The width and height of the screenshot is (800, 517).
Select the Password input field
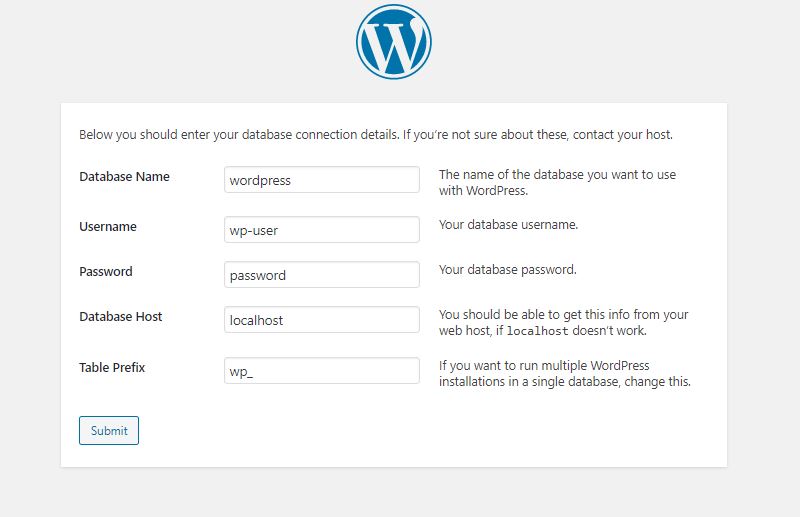[x=321, y=275]
